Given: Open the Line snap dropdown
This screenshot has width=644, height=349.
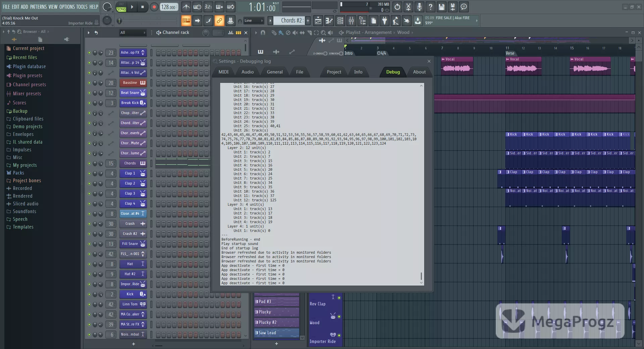Looking at the screenshot, I should (x=254, y=21).
